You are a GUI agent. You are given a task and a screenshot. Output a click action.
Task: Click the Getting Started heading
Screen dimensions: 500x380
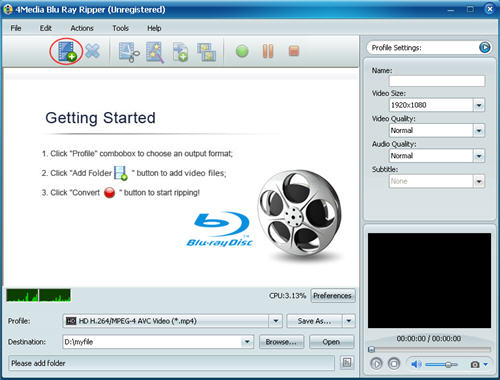(100, 118)
